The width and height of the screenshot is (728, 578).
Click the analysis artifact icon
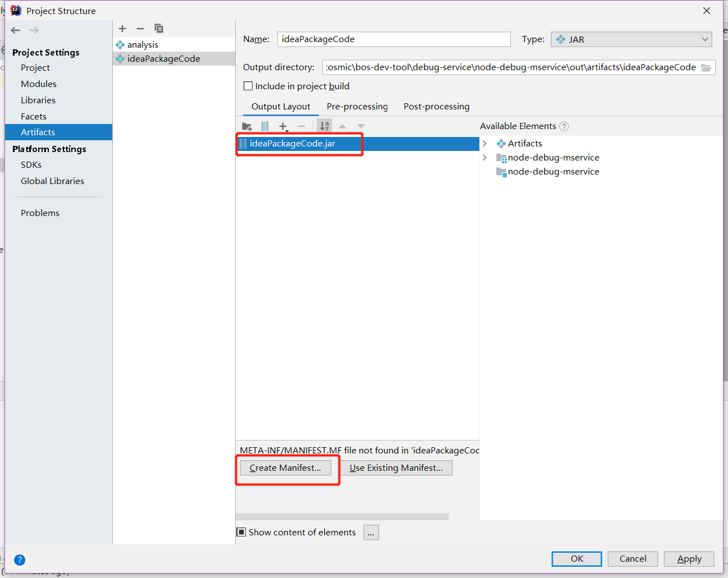(x=120, y=45)
